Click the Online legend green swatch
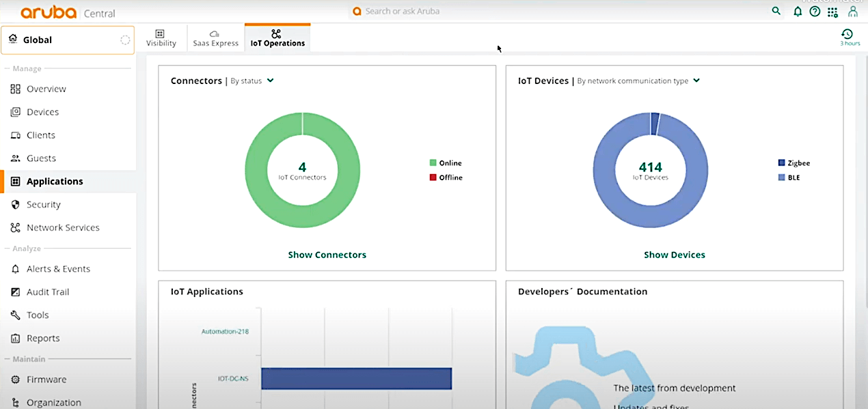 [433, 163]
